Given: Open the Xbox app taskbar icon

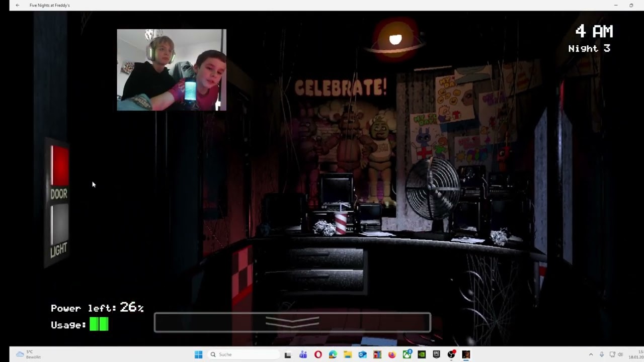Looking at the screenshot, I should pyautogui.click(x=407, y=354).
